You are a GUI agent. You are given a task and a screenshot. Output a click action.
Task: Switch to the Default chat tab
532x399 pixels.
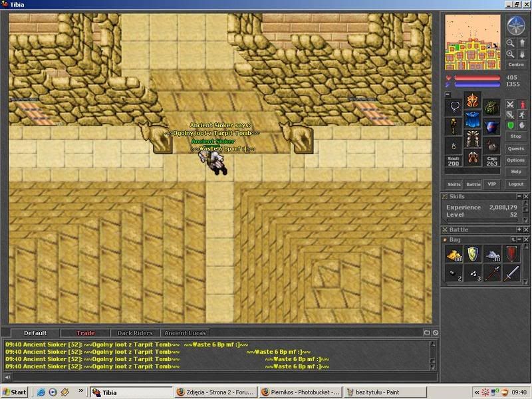[x=35, y=333]
